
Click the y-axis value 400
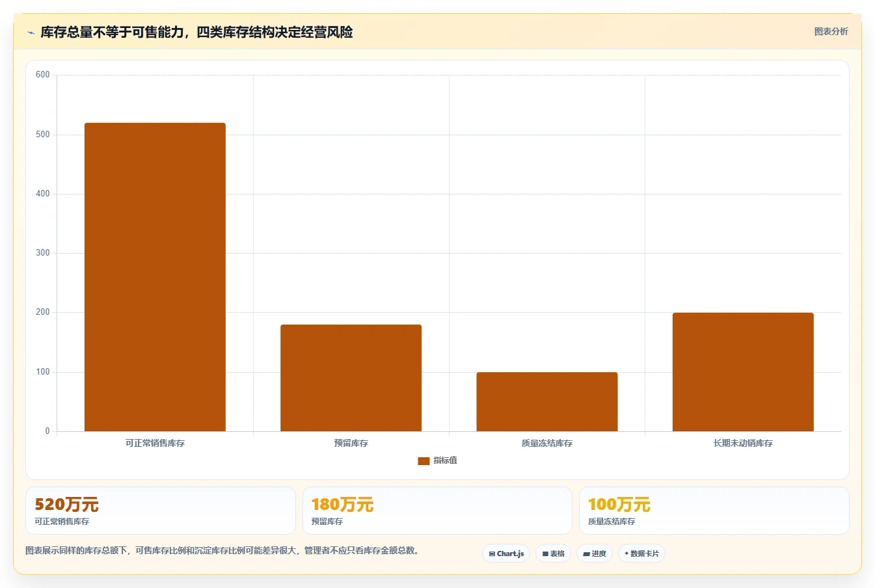point(43,194)
